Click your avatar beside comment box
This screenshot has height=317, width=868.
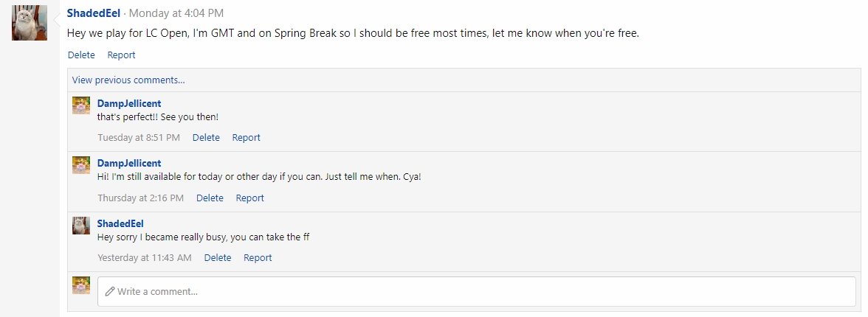coord(81,285)
